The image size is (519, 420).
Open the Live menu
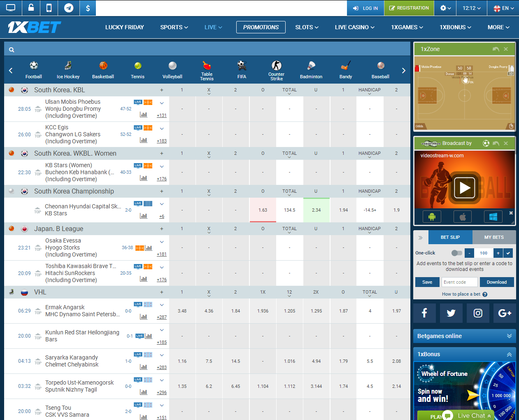tap(213, 27)
